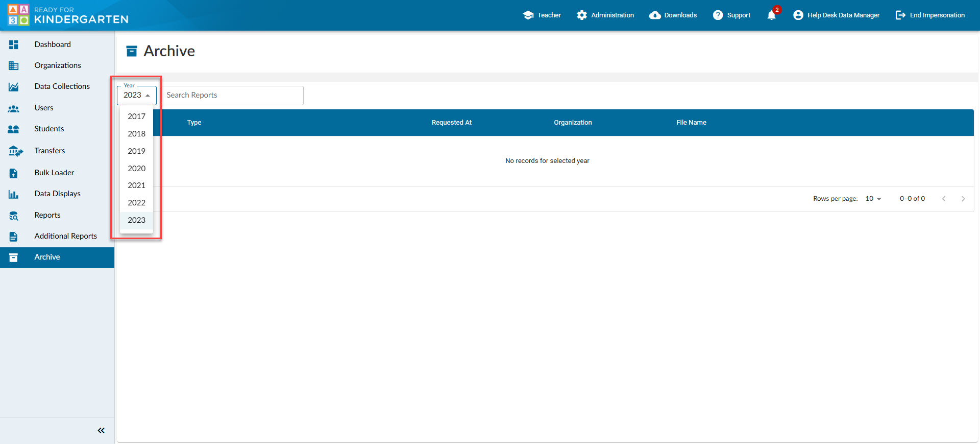Click the Additional Reports document icon
980x444 pixels.
pos(14,237)
